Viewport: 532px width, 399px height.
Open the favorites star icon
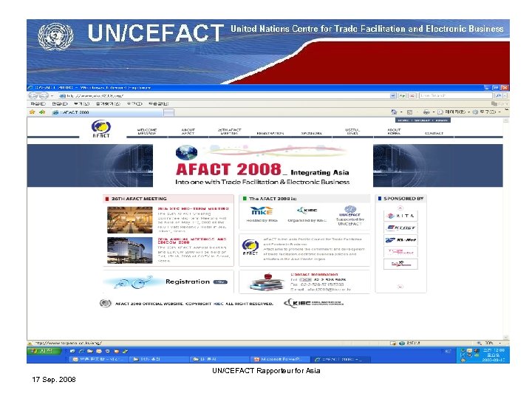click(x=33, y=112)
